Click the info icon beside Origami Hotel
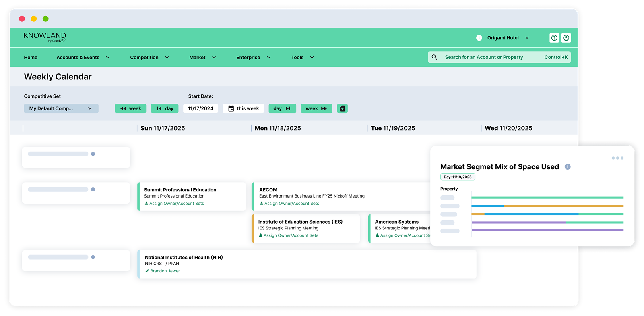This screenshot has width=644, height=316. pyautogui.click(x=479, y=38)
